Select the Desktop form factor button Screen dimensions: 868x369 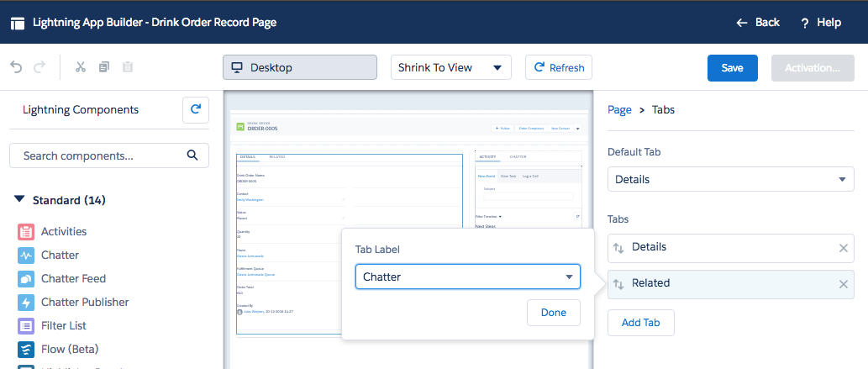pyautogui.click(x=299, y=67)
